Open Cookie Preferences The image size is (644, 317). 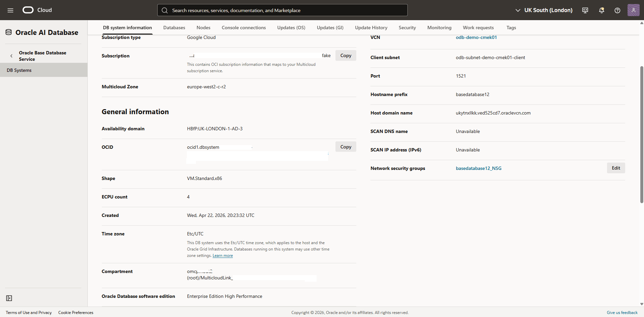click(x=76, y=312)
